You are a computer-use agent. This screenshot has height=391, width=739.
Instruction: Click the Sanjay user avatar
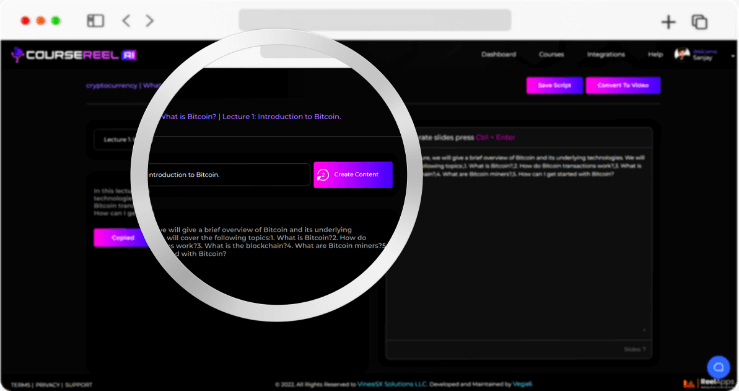682,54
